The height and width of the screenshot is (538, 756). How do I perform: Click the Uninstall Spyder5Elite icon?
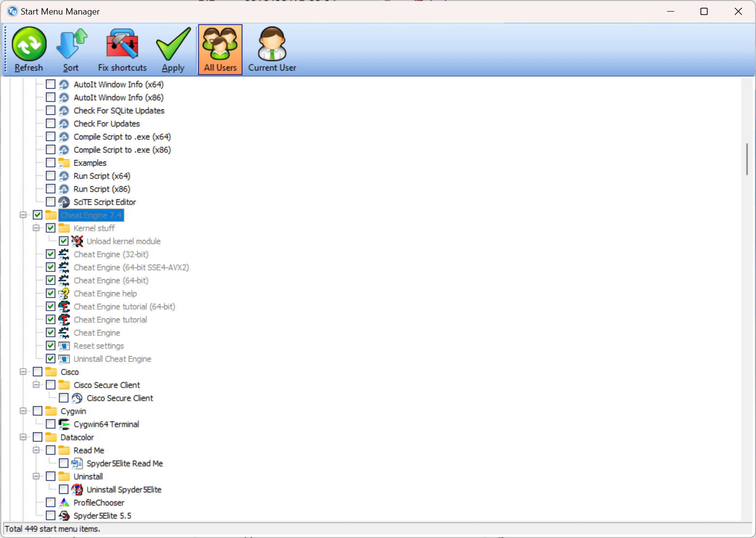77,490
